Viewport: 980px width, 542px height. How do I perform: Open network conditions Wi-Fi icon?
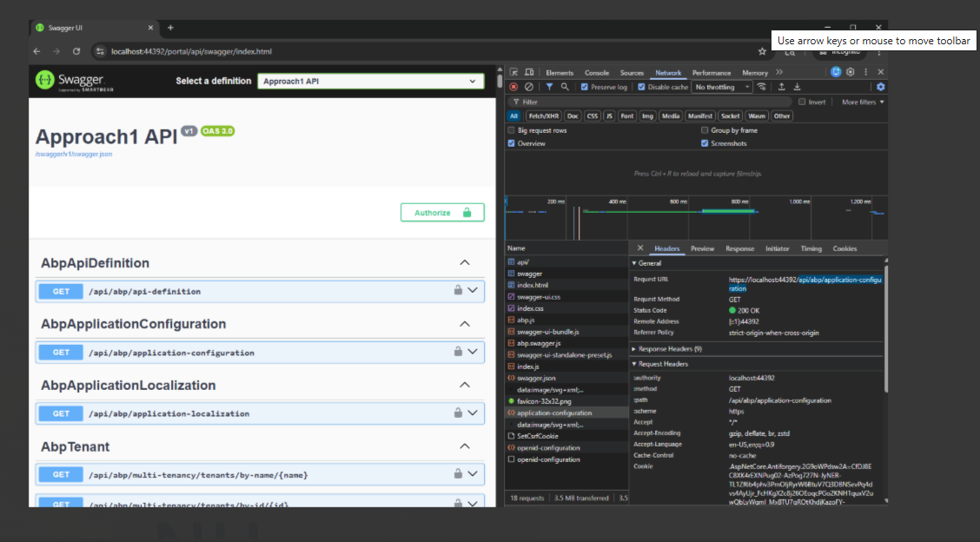coord(762,87)
